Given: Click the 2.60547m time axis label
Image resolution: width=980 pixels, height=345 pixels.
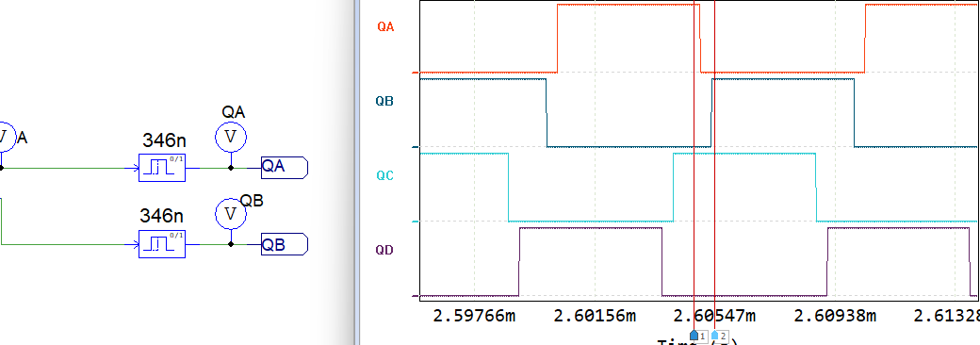Looking at the screenshot, I should tap(714, 316).
